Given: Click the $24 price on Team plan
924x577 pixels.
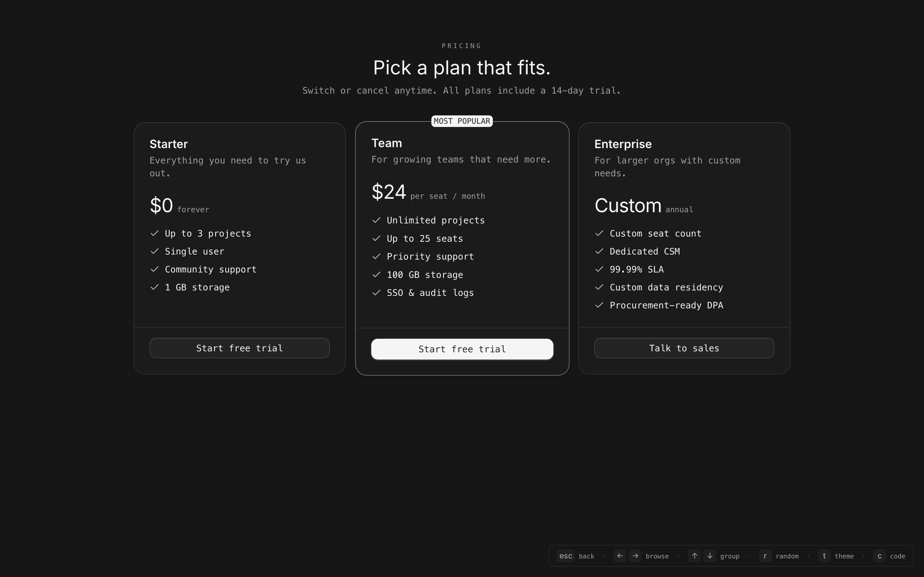Looking at the screenshot, I should click(389, 192).
